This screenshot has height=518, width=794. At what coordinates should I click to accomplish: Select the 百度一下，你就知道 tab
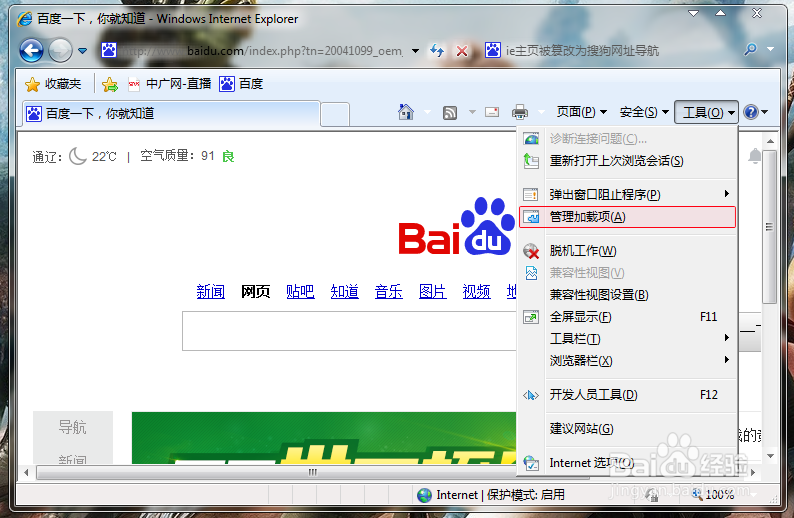pyautogui.click(x=171, y=113)
